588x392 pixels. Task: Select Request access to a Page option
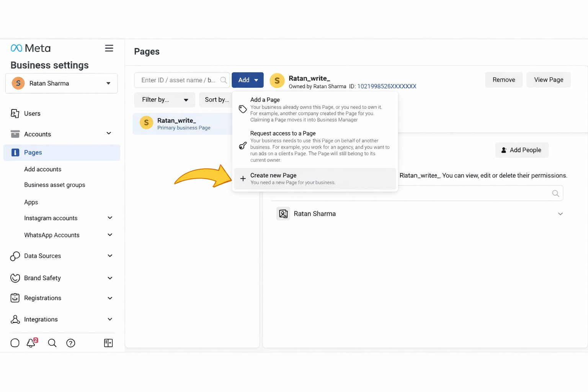315,146
